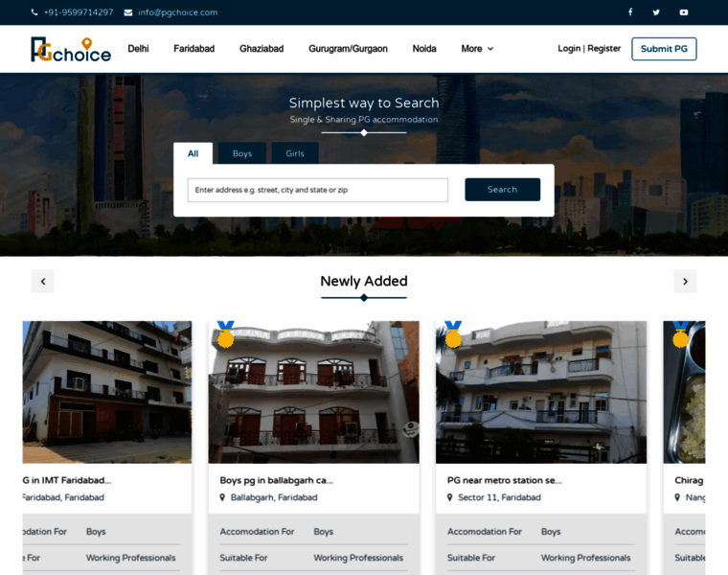Select the All search tab
The height and width of the screenshot is (575, 728).
193,153
